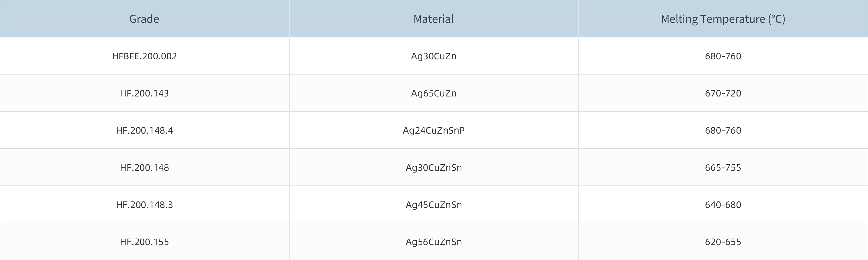Click grade cell HF.200.143
The width and height of the screenshot is (868, 260).
[x=144, y=93]
